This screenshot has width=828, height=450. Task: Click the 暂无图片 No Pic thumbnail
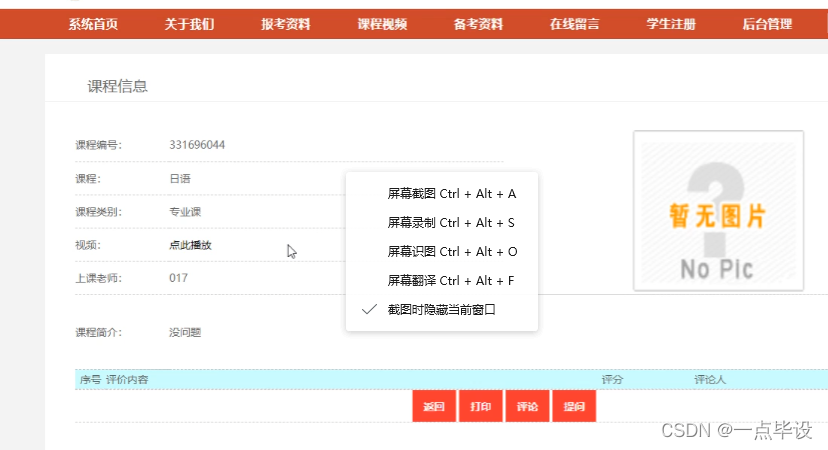pyautogui.click(x=719, y=211)
